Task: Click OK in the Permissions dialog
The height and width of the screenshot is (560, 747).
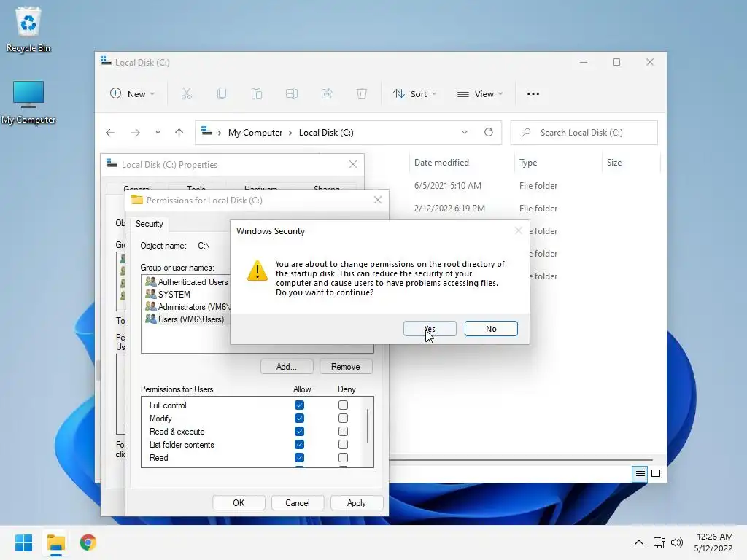Action: tap(239, 503)
